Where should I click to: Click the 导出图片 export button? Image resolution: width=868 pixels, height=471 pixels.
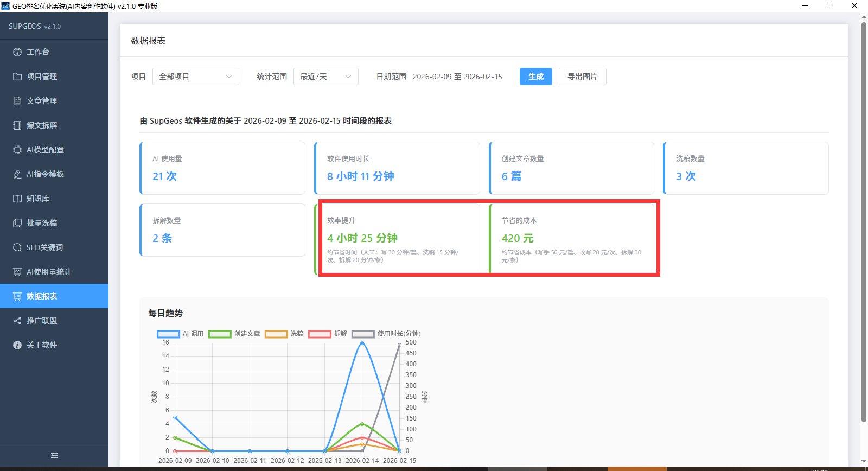(582, 77)
